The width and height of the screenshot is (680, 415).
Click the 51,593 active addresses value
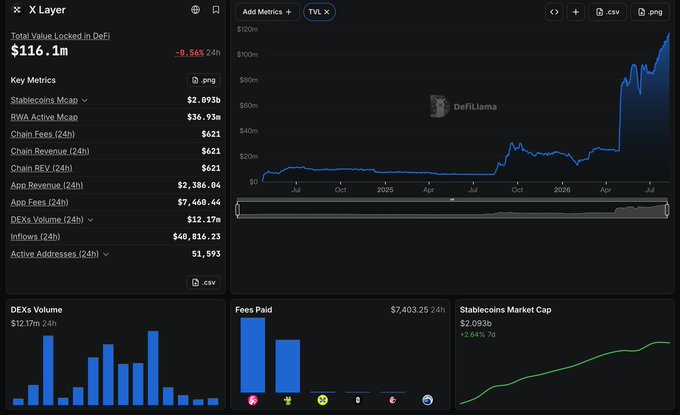click(x=206, y=254)
